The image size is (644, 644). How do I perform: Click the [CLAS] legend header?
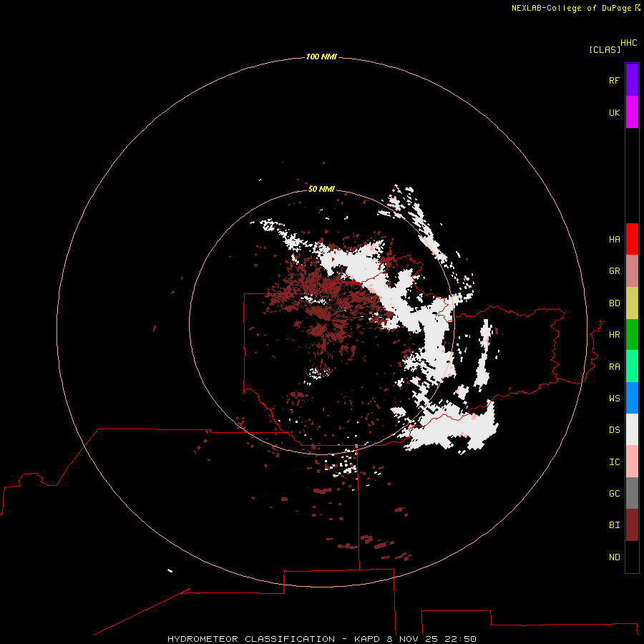pos(605,50)
